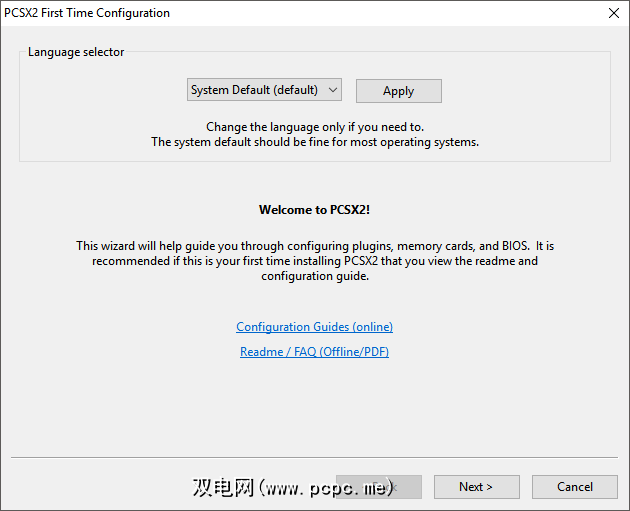630x511 pixels.
Task: Click 'Change the language only if you need to.' text
Action: click(315, 127)
